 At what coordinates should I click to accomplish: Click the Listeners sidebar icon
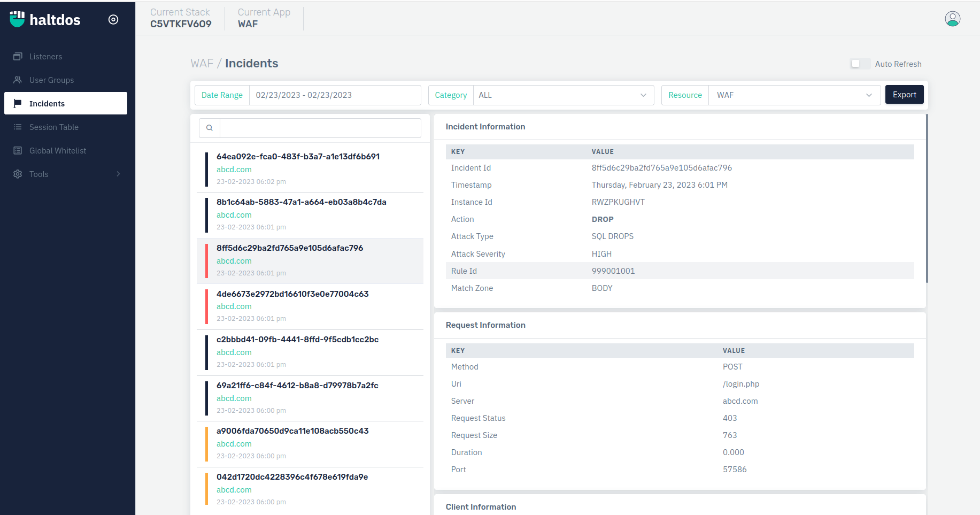18,56
